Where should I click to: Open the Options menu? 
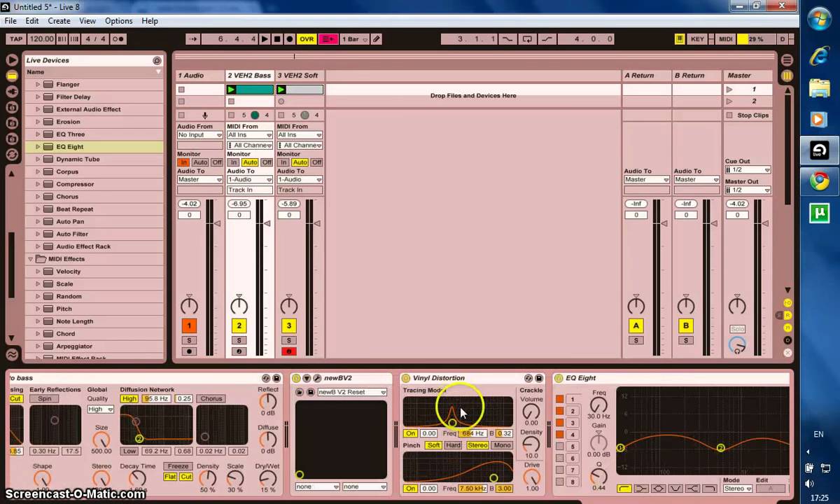(x=118, y=21)
